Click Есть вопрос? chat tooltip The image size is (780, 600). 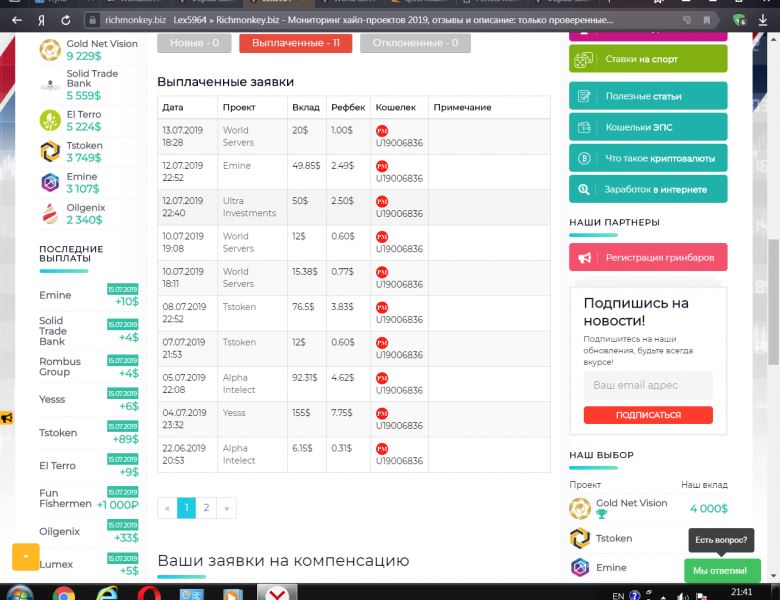[721, 540]
